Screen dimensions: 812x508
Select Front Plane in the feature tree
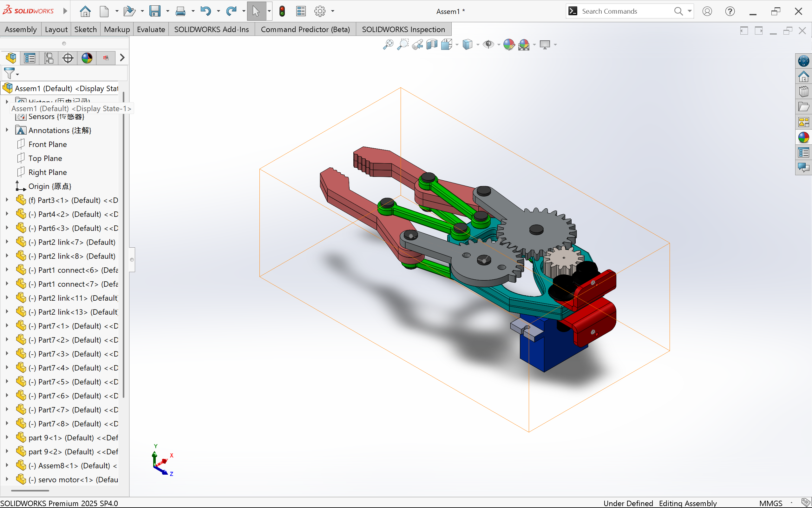pyautogui.click(x=48, y=144)
